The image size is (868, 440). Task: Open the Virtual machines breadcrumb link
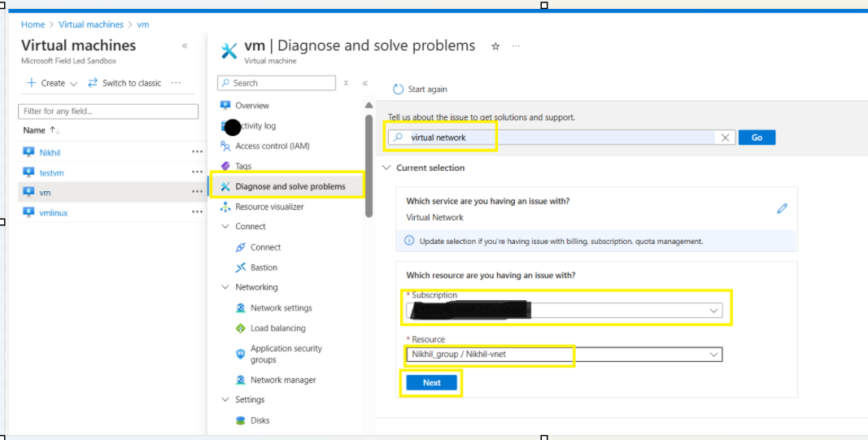pos(91,24)
